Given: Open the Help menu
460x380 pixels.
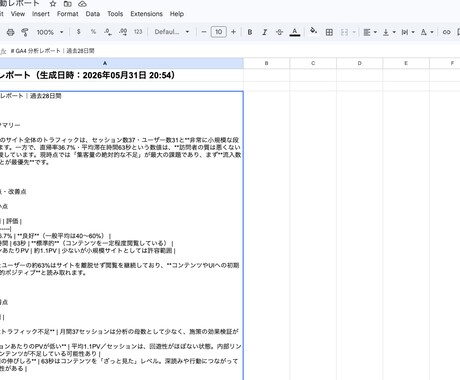Looking at the screenshot, I should [177, 14].
